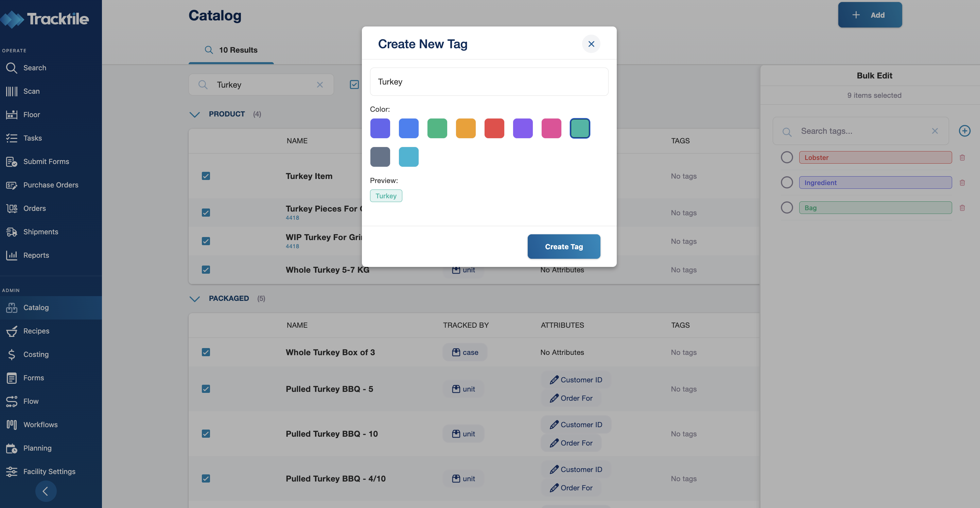Open Facility Settings in the sidebar

point(49,471)
